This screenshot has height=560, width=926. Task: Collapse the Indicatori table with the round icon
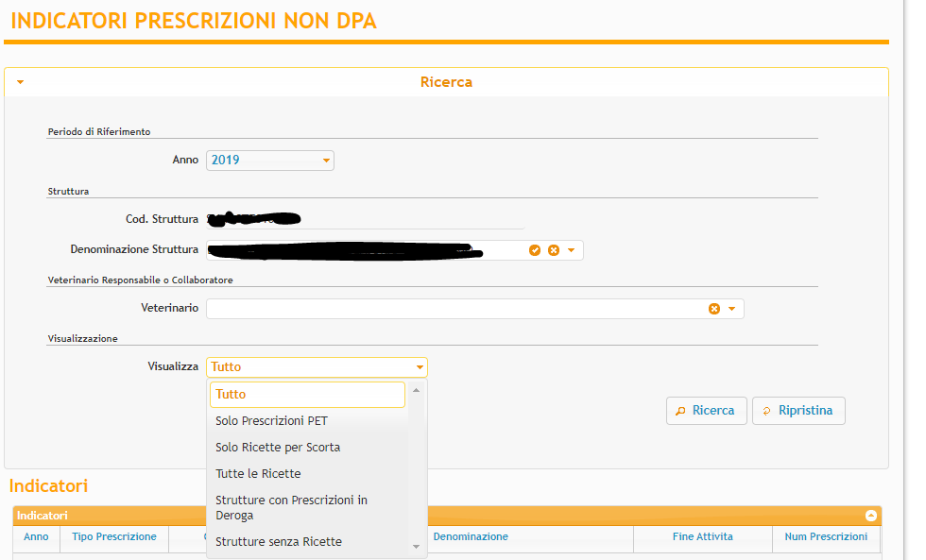point(870,516)
